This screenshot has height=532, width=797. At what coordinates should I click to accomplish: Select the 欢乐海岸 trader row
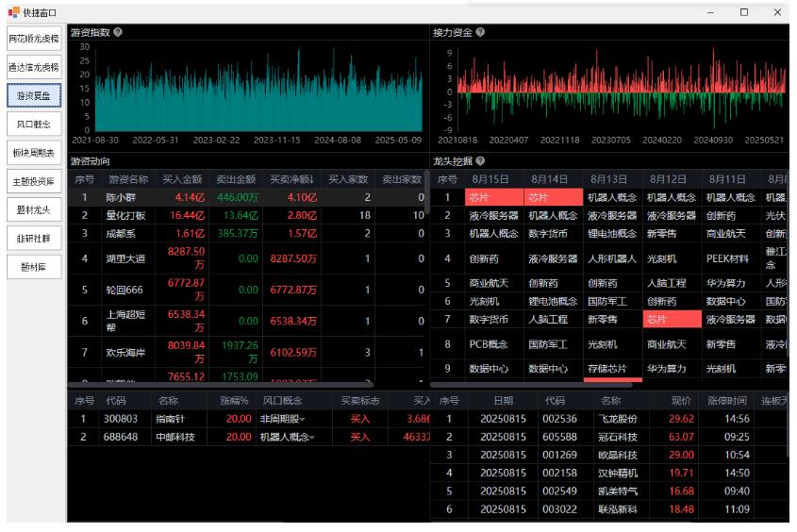tap(247, 352)
